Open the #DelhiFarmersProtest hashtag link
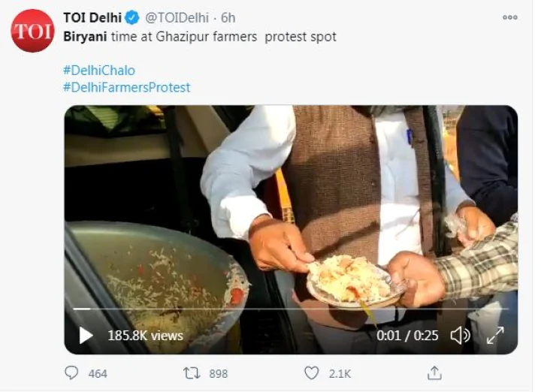This screenshot has width=541, height=392. click(126, 87)
